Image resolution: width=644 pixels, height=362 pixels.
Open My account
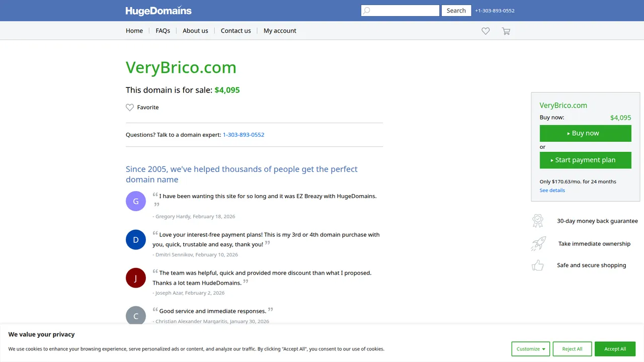tap(280, 31)
